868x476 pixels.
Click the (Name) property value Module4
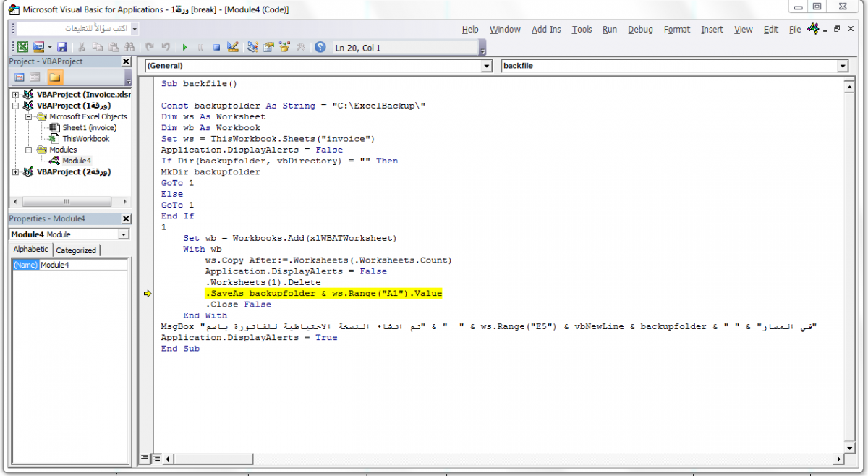(83, 265)
